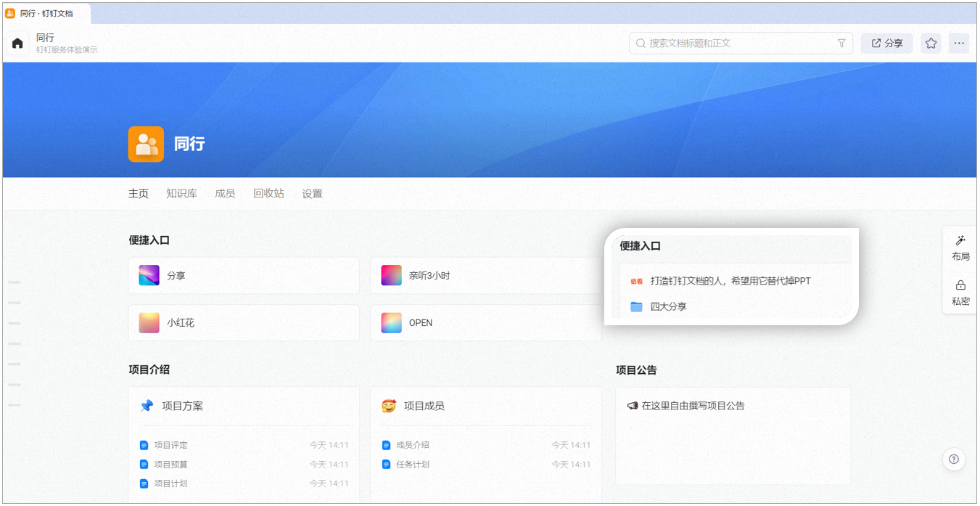Select the 同行 · 钉钉文档 browser tab
This screenshot has height=506, width=980.
coord(46,13)
